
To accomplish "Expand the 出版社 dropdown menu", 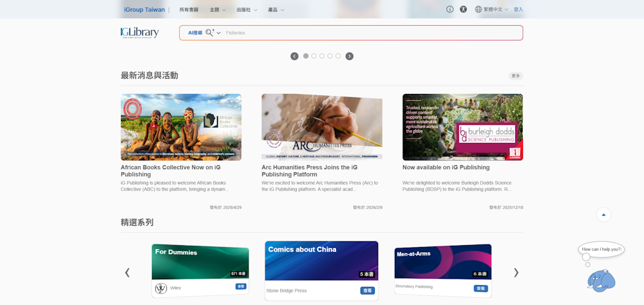I will (x=247, y=10).
